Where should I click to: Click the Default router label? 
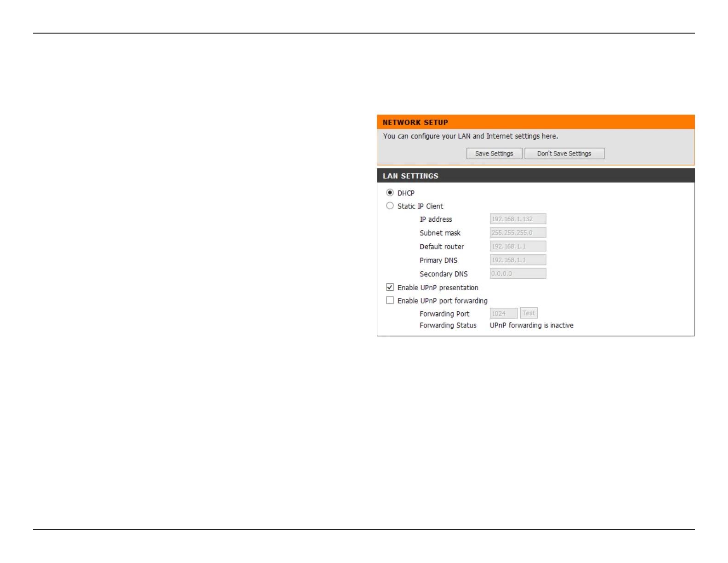[x=442, y=247]
